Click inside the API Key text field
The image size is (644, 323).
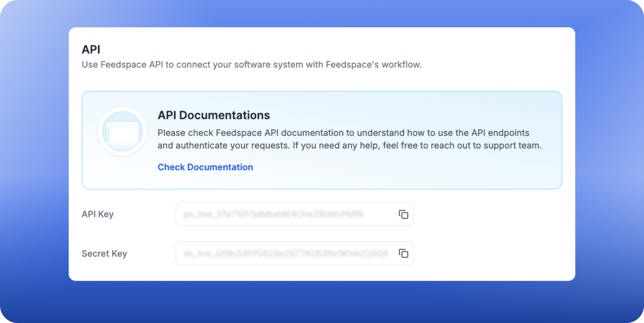[x=283, y=214]
